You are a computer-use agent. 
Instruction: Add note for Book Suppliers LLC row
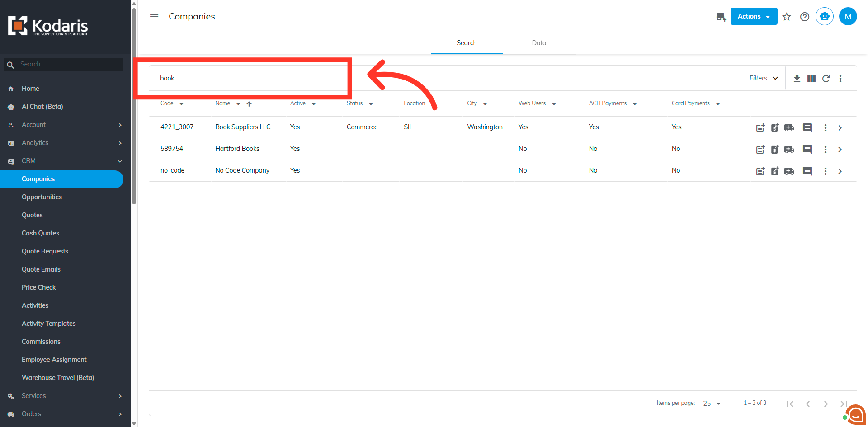(x=760, y=128)
